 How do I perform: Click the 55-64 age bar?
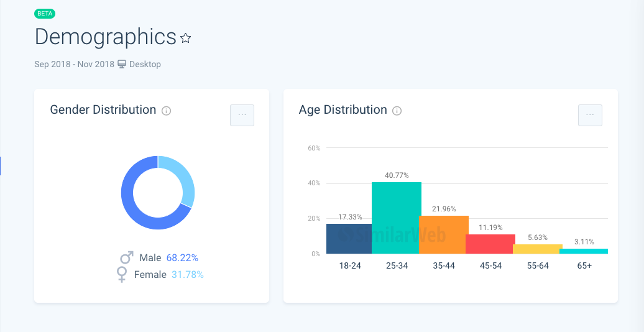click(538, 249)
